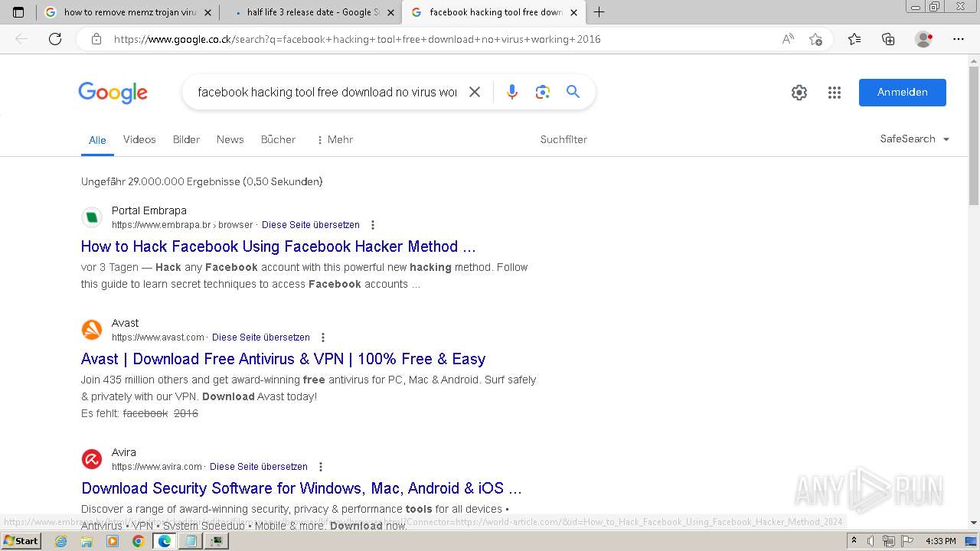Open Edge settings and more menu
980x551 pixels.
[959, 39]
